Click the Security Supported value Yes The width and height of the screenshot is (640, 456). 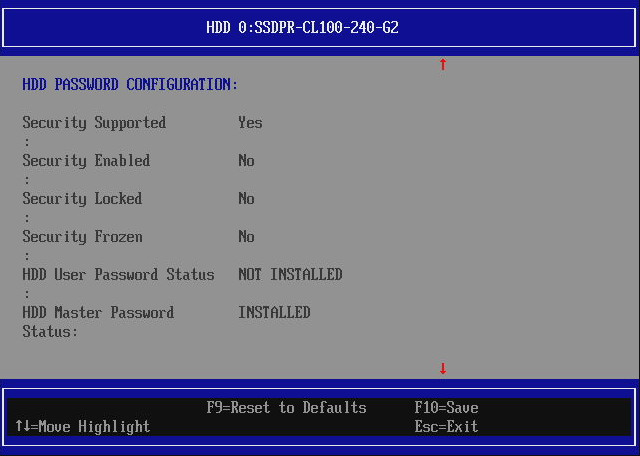point(250,122)
